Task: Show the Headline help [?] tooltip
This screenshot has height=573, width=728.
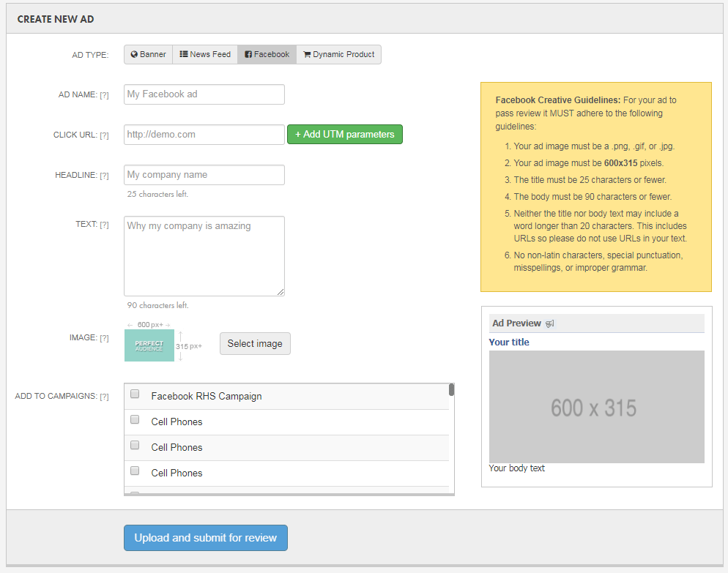Action: coord(104,176)
